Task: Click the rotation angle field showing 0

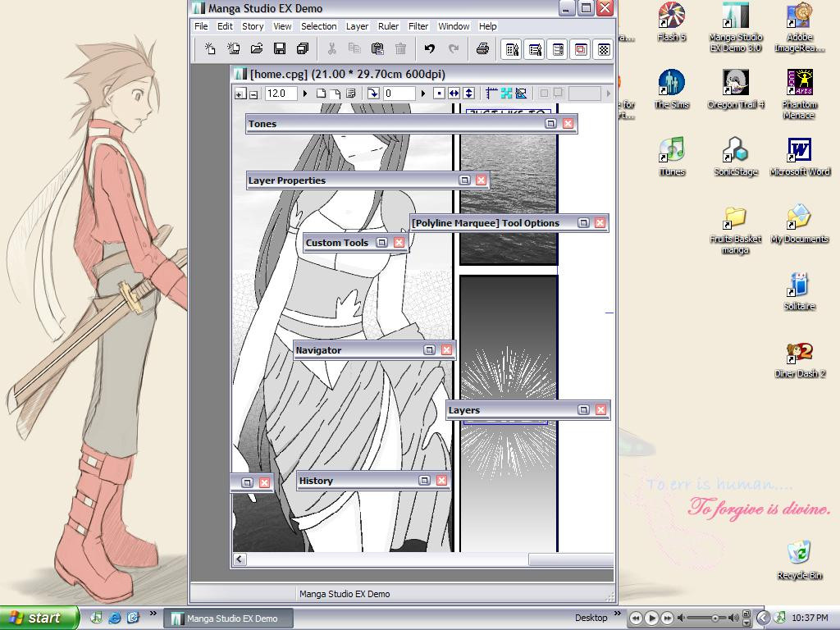Action: [x=399, y=94]
